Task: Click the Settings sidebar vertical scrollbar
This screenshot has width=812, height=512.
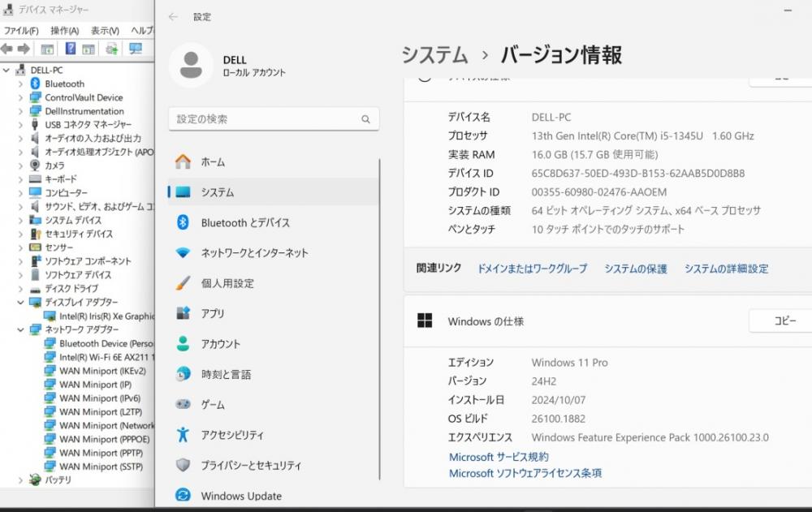Action: 379,320
